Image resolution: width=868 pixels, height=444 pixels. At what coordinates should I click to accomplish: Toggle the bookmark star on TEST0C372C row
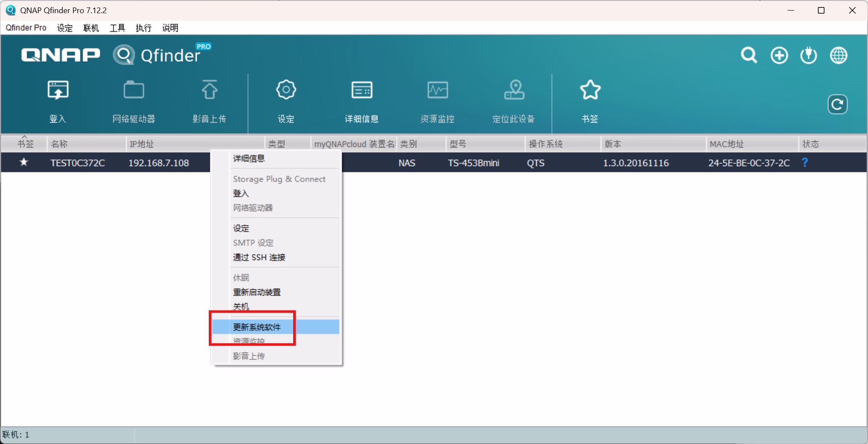tap(24, 162)
